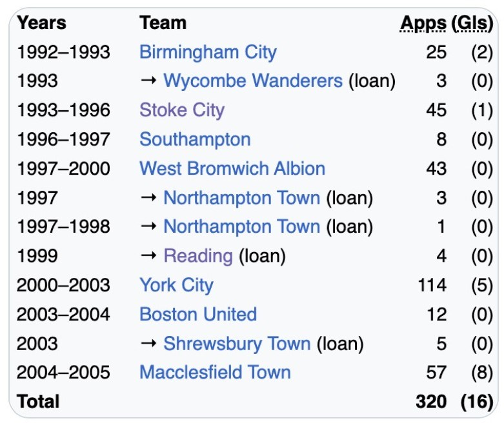This screenshot has height=423, width=504.
Task: Click the Shrewsbury Town loan link
Action: pyautogui.click(x=237, y=344)
